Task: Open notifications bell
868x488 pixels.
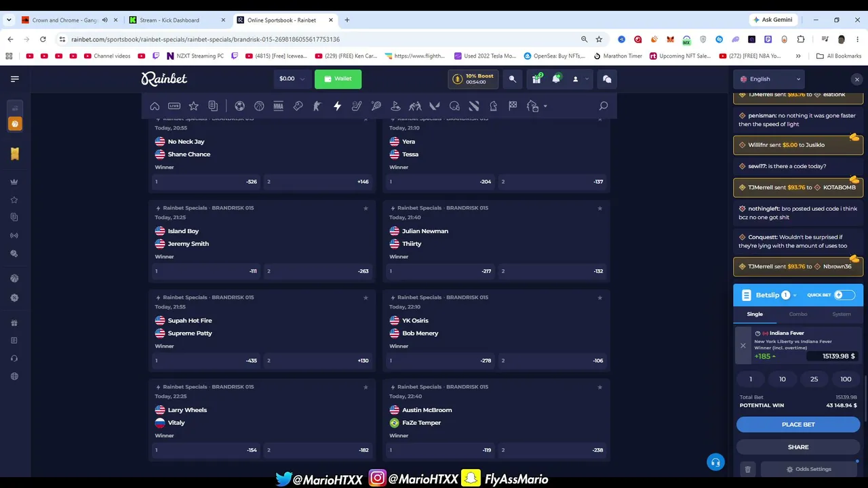Action: (x=556, y=79)
